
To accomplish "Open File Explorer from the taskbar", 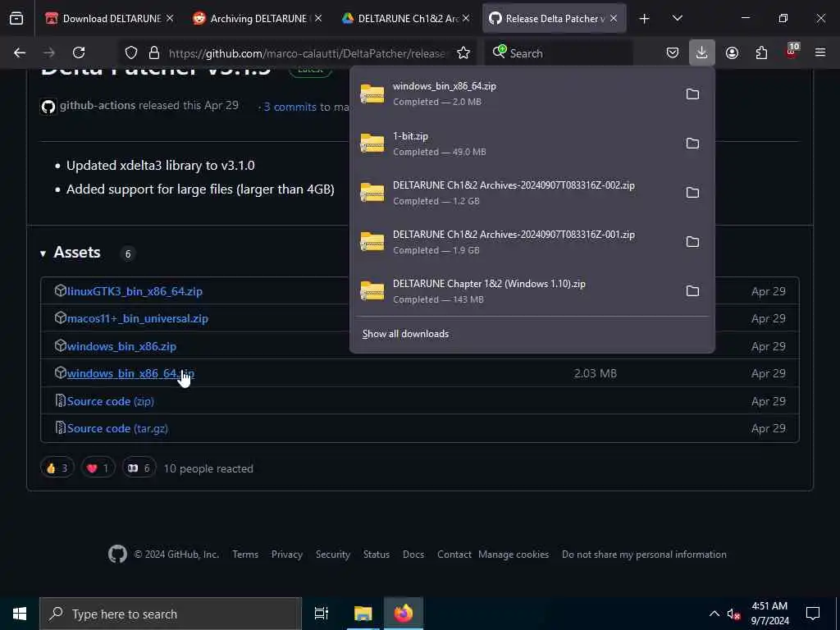I will pos(363,614).
